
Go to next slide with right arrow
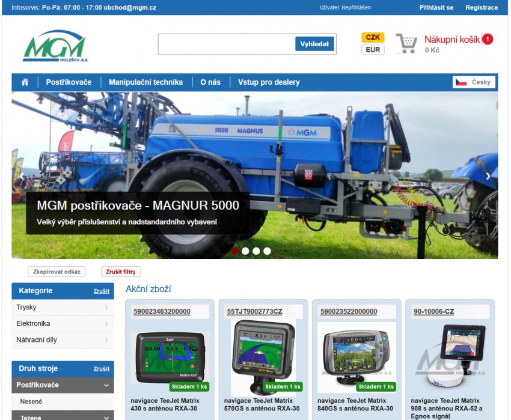488,176
